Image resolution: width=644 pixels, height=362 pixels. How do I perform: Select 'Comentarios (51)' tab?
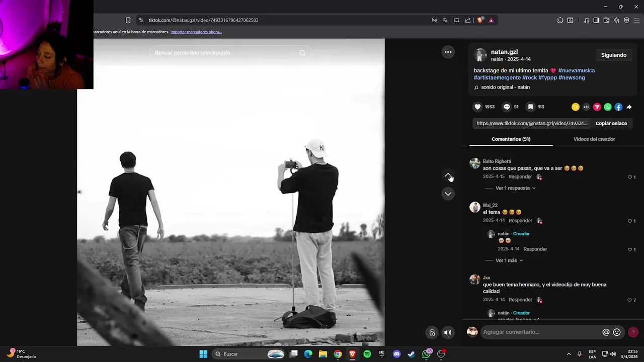[511, 139]
